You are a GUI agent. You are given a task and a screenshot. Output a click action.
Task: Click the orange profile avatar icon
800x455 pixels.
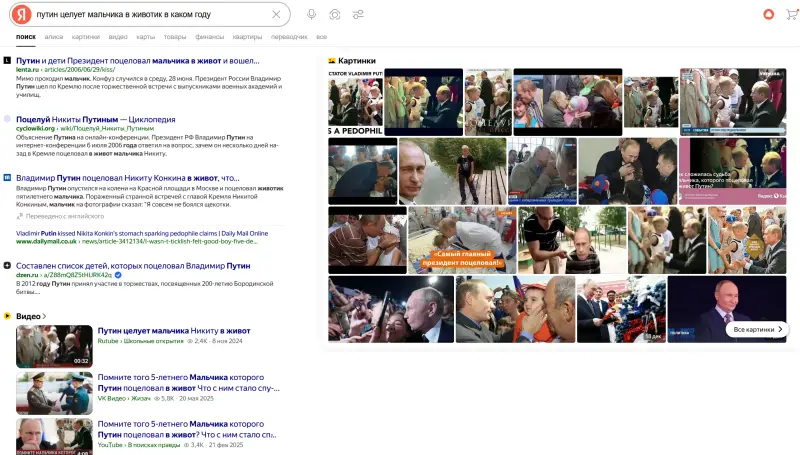click(x=768, y=14)
